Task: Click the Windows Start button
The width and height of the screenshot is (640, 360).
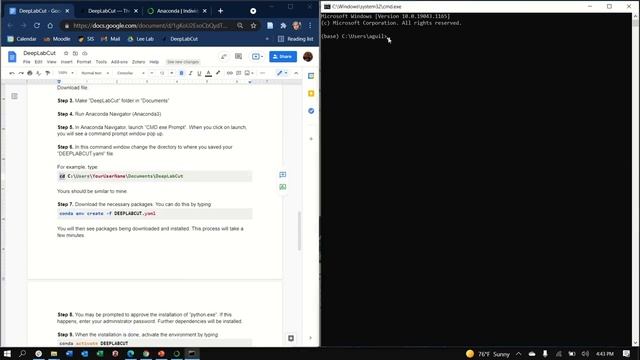Action: [x=7, y=353]
